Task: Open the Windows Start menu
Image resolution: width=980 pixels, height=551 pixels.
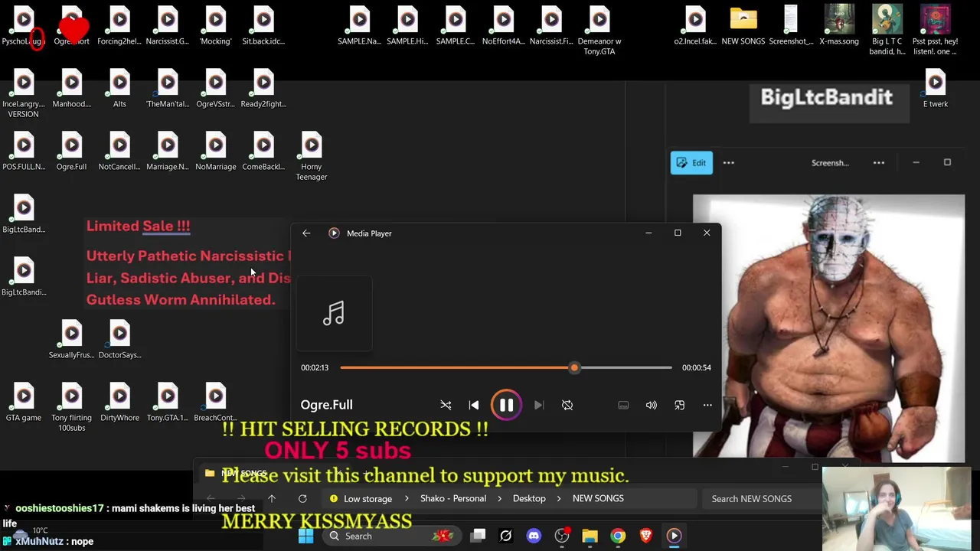Action: (x=305, y=536)
